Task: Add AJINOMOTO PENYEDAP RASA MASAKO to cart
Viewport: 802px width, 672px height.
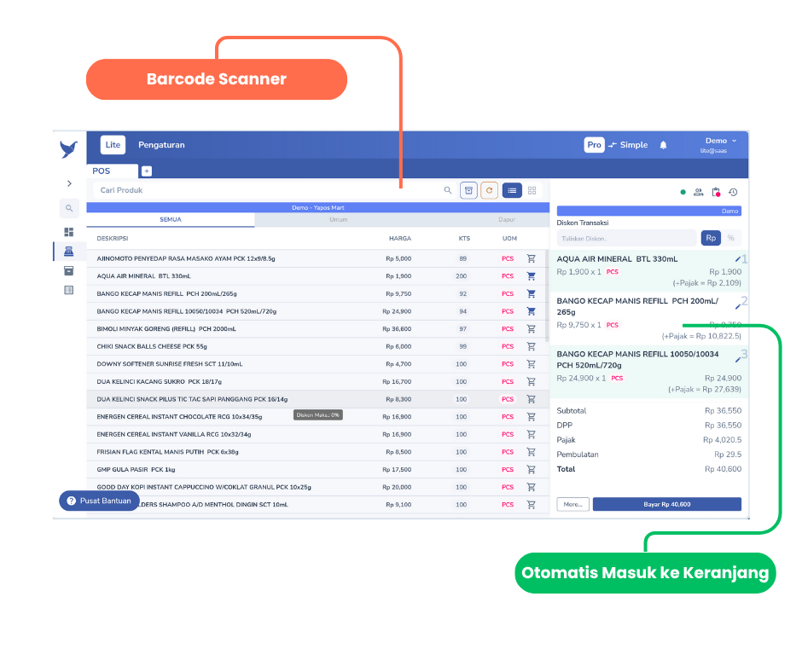Action: [x=531, y=258]
